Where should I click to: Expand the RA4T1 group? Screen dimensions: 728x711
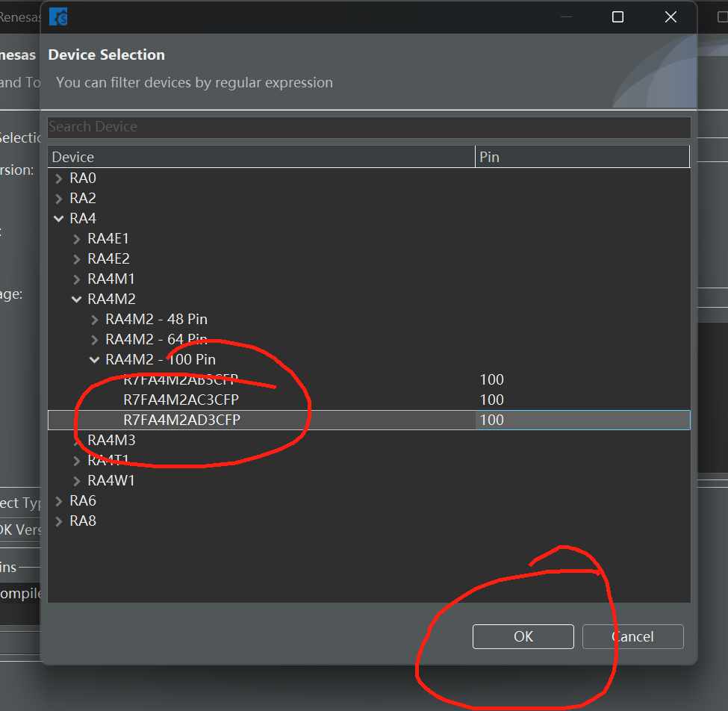(77, 461)
